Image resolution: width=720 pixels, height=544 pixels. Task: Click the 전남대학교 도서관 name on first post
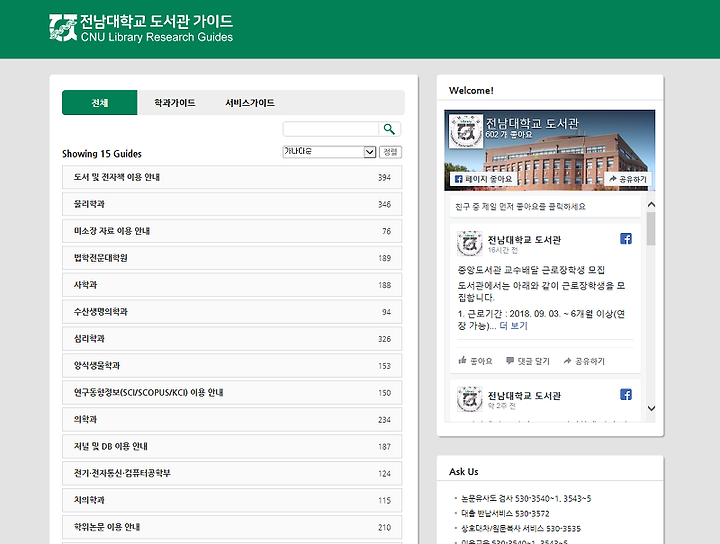tap(524, 240)
